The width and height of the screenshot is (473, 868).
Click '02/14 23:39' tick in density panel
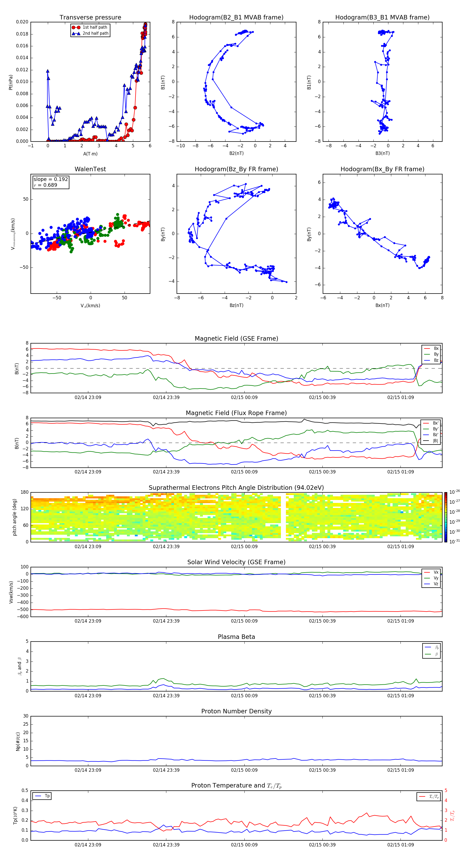coord(166,770)
